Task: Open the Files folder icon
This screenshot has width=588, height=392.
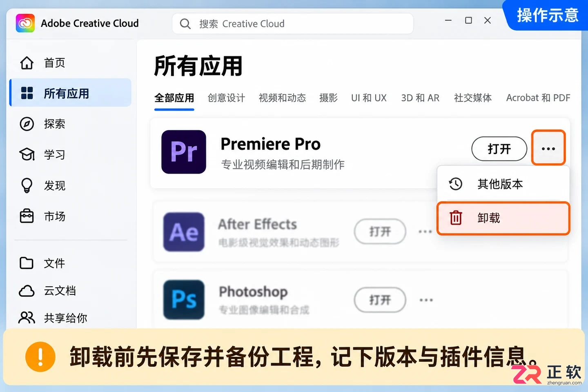Action: (x=27, y=263)
